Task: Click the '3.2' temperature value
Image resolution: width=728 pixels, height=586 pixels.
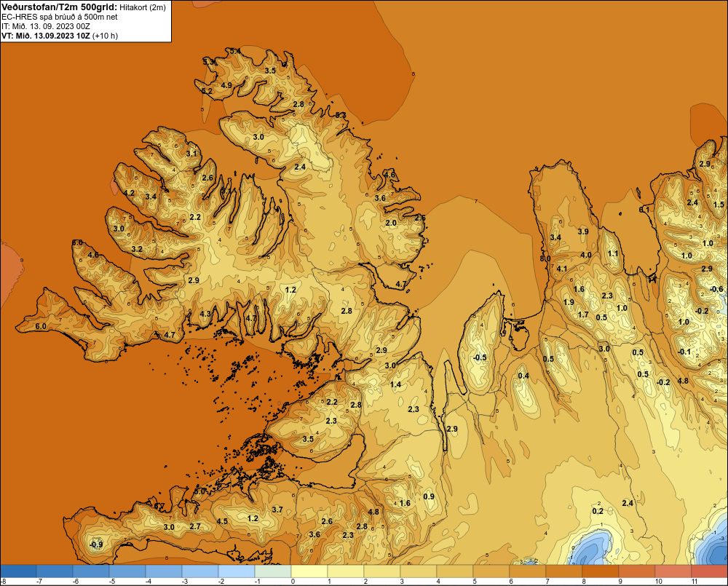Action: tap(137, 250)
